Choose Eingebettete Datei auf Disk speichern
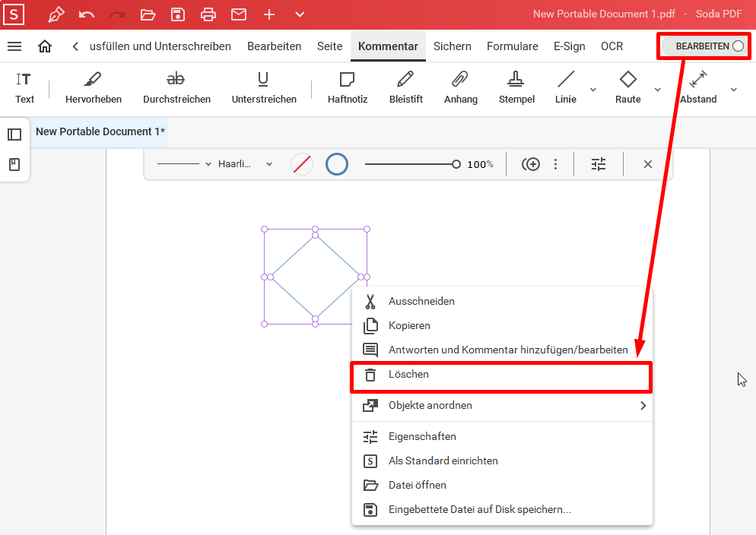Image resolution: width=756 pixels, height=535 pixels. [x=502, y=509]
